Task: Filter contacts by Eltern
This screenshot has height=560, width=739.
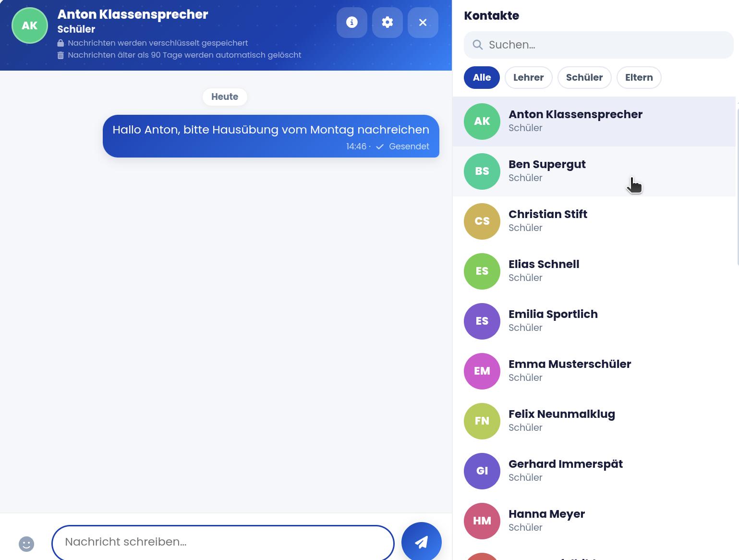Action: click(639, 77)
